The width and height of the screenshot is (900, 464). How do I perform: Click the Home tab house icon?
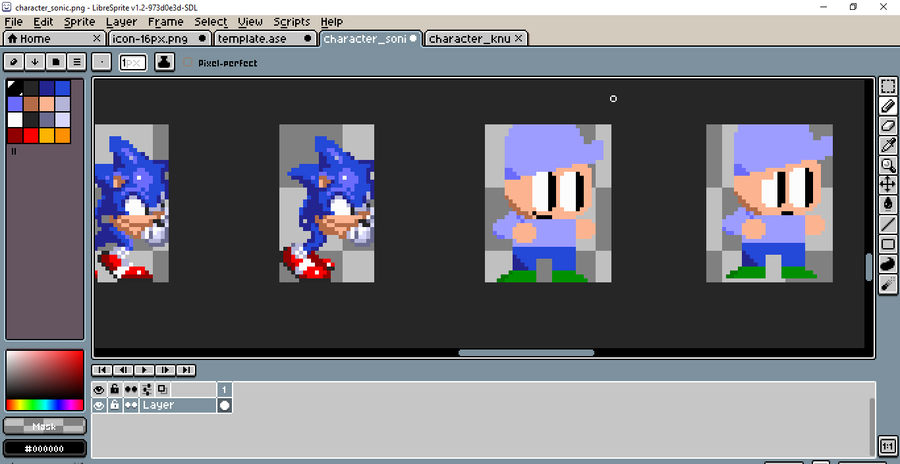tap(12, 38)
